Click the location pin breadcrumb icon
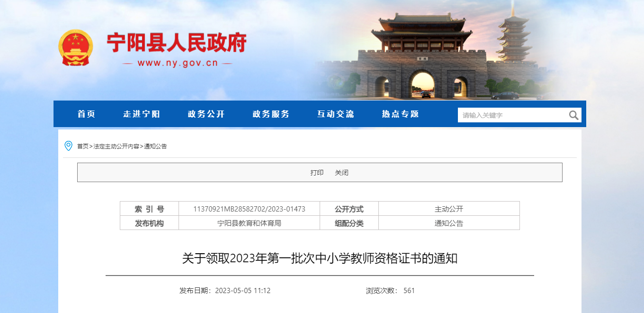The image size is (644, 313). (68, 146)
